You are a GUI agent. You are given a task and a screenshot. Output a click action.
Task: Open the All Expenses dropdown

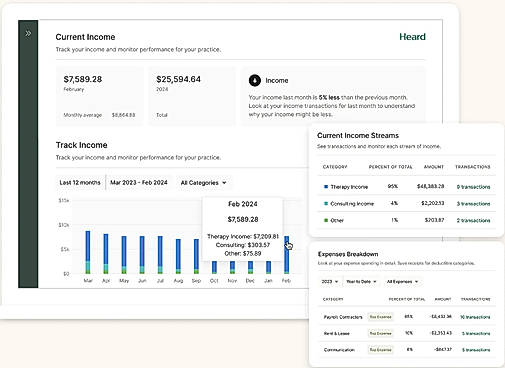(402, 282)
